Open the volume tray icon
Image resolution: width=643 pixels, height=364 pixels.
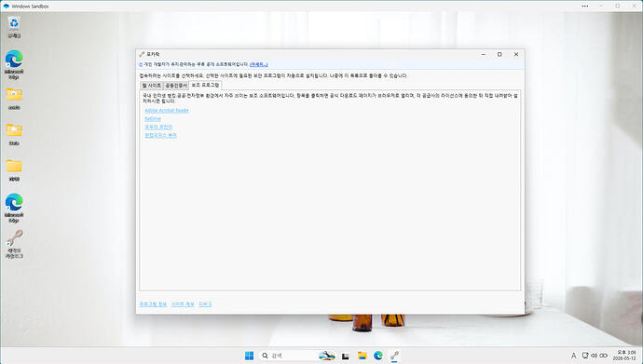pos(594,356)
